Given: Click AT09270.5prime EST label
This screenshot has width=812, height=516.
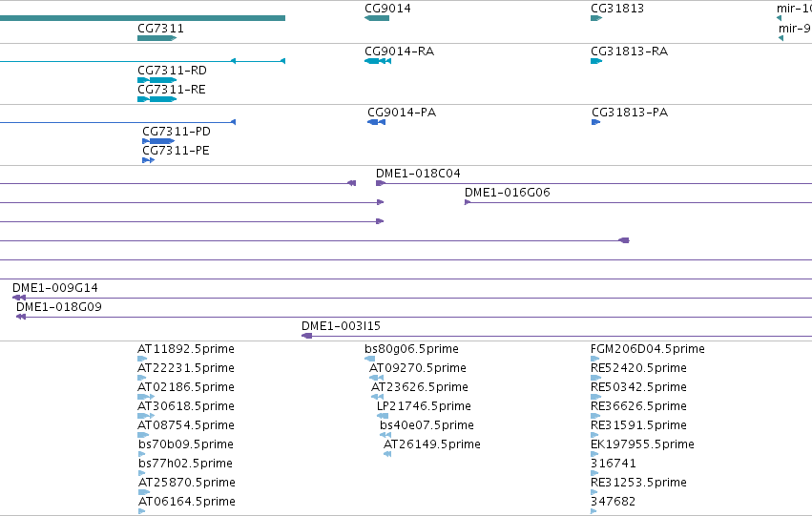Looking at the screenshot, I should pyautogui.click(x=418, y=368).
